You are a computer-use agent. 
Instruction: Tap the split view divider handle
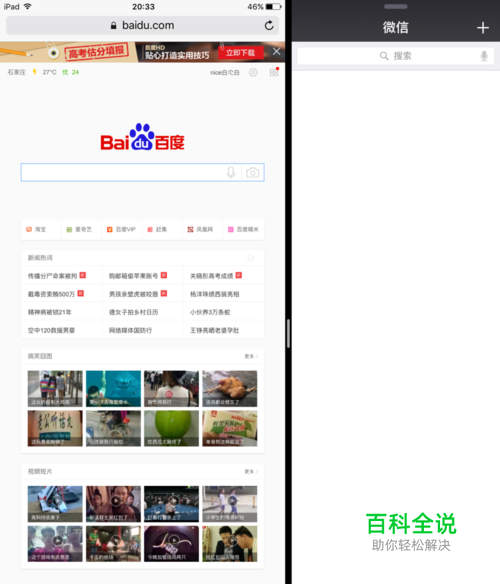pos(288,333)
